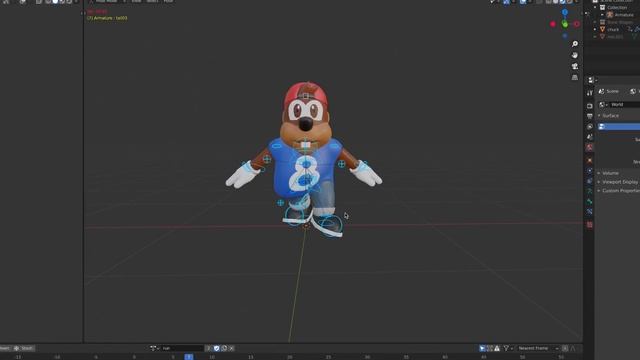Toggle the blue only-selected arrow icon
Viewport: 640px width, 360px height.
click(x=482, y=348)
